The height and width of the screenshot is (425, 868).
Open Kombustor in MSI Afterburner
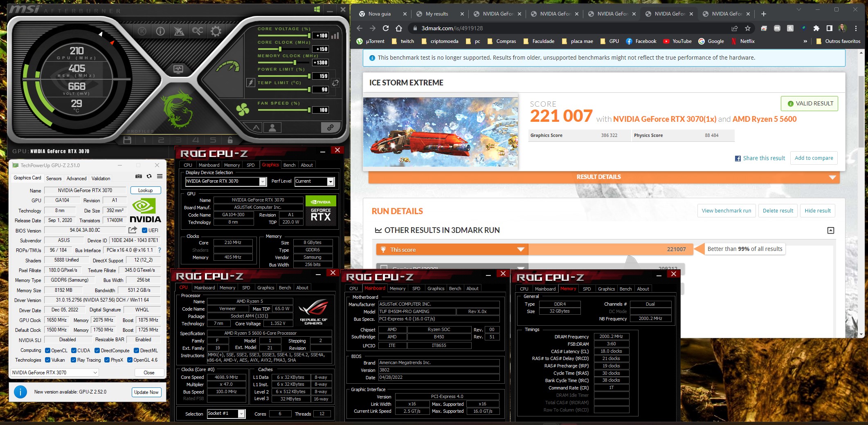pyautogui.click(x=142, y=31)
